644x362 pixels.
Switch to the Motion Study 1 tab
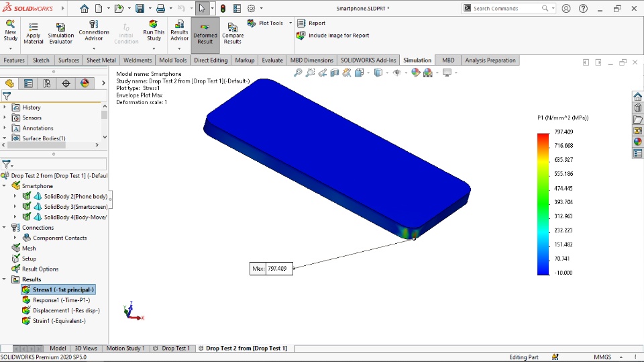coord(125,348)
